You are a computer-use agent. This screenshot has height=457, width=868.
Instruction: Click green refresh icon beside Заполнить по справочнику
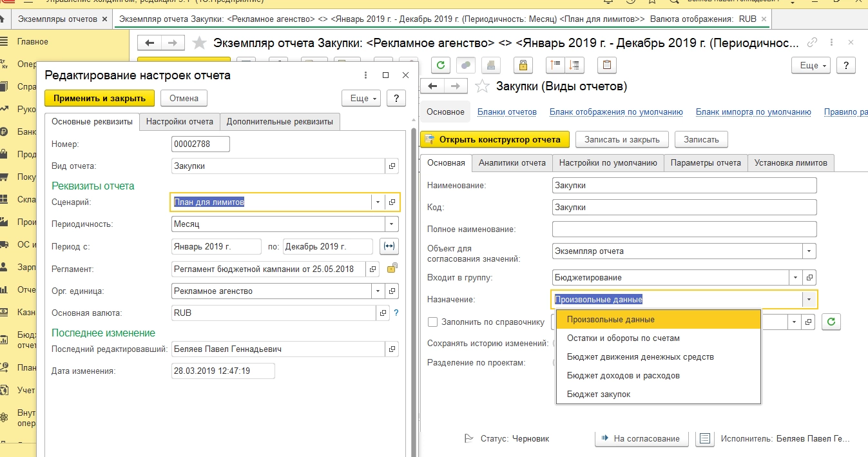(x=831, y=322)
